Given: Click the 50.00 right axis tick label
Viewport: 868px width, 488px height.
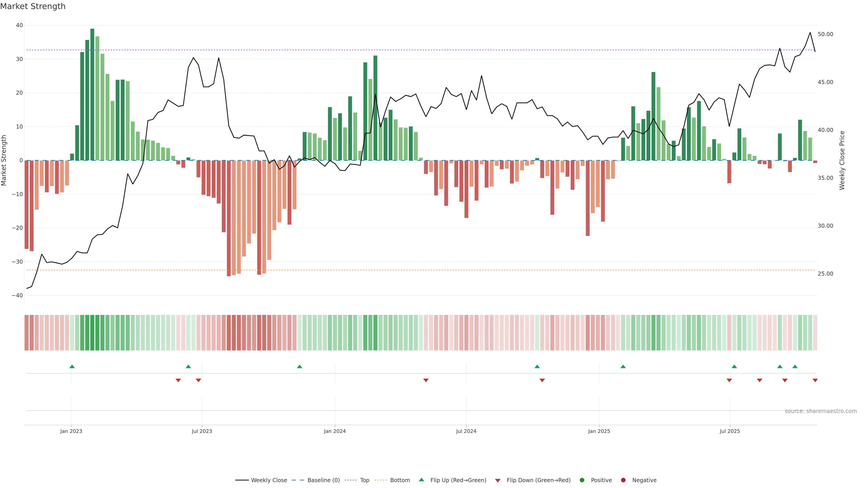Looking at the screenshot, I should 825,34.
